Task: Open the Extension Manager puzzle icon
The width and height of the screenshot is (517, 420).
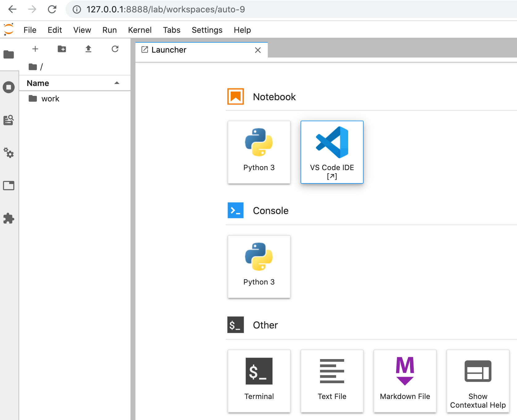Action: 9,218
